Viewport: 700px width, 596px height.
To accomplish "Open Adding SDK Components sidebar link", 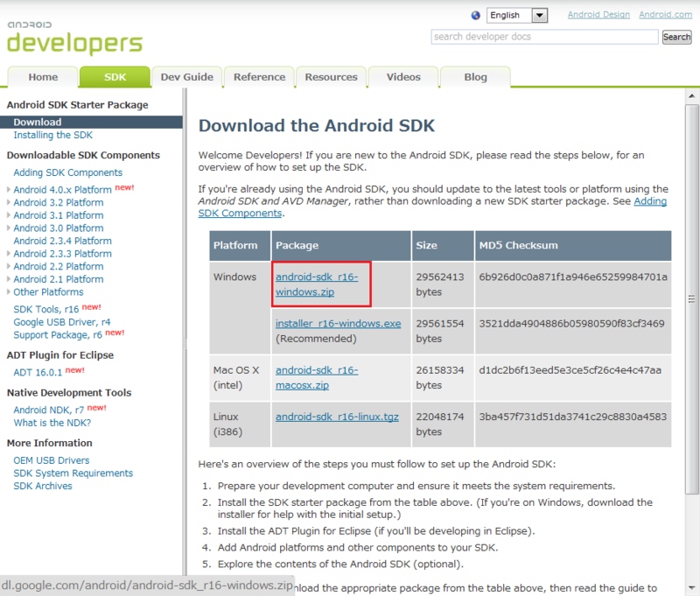I will 68,172.
